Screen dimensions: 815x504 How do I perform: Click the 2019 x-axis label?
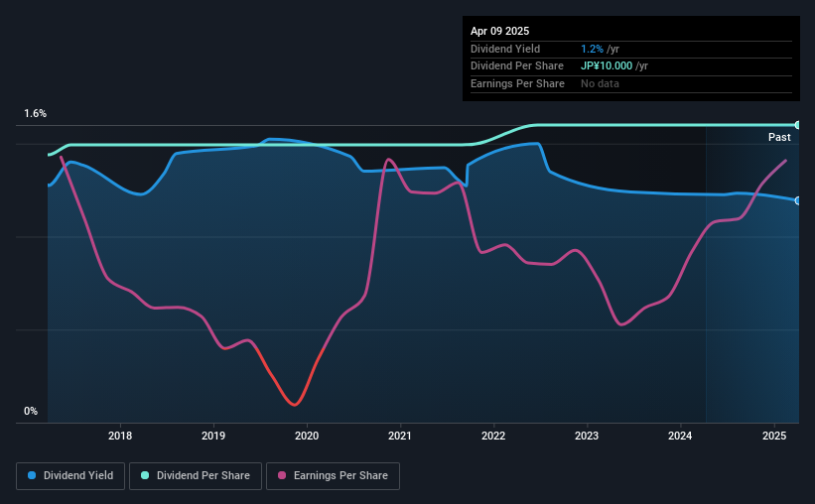tap(213, 436)
